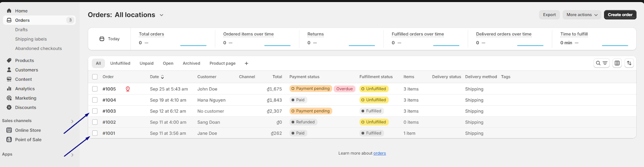Click the Customers person icon
Image resolution: width=644 pixels, height=167 pixels.
[9, 70]
